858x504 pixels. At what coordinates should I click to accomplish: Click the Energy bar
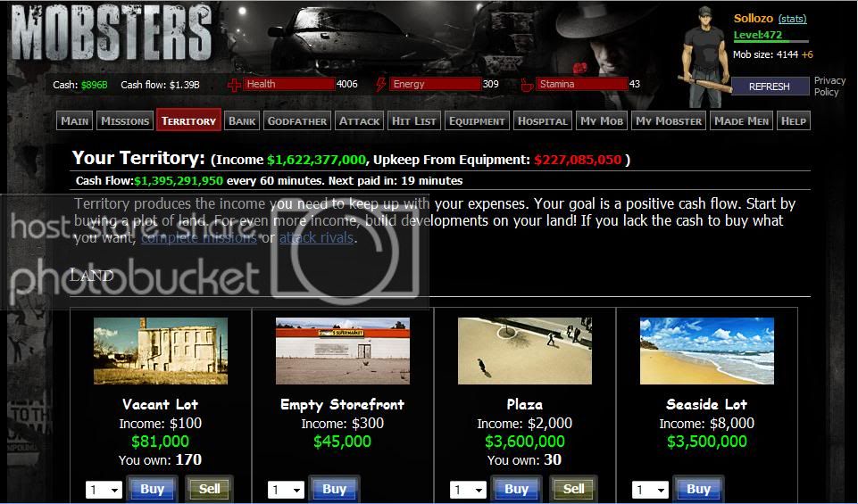point(435,84)
